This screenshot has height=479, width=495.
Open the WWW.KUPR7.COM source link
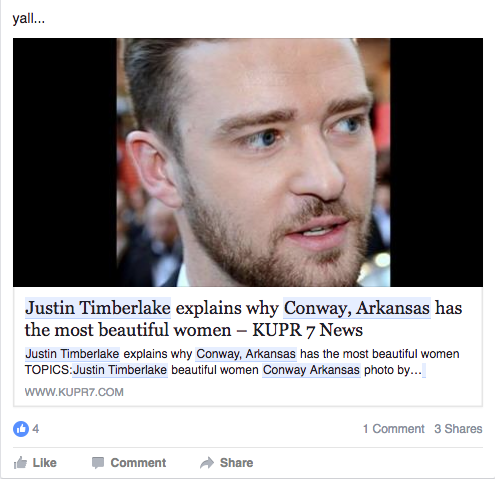coord(74,392)
